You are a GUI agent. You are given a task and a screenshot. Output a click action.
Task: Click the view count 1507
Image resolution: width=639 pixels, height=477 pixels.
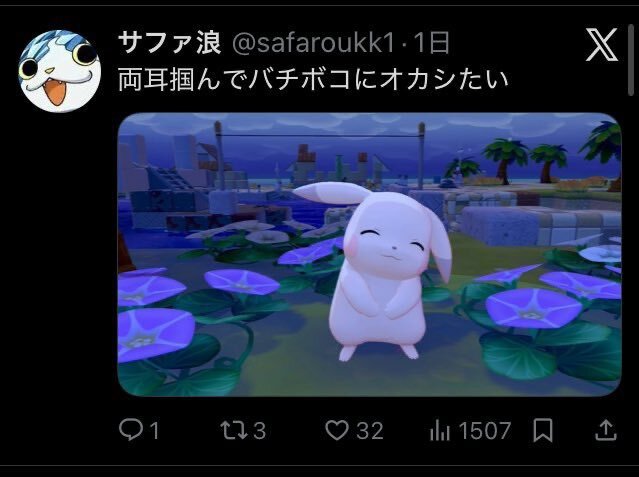485,431
